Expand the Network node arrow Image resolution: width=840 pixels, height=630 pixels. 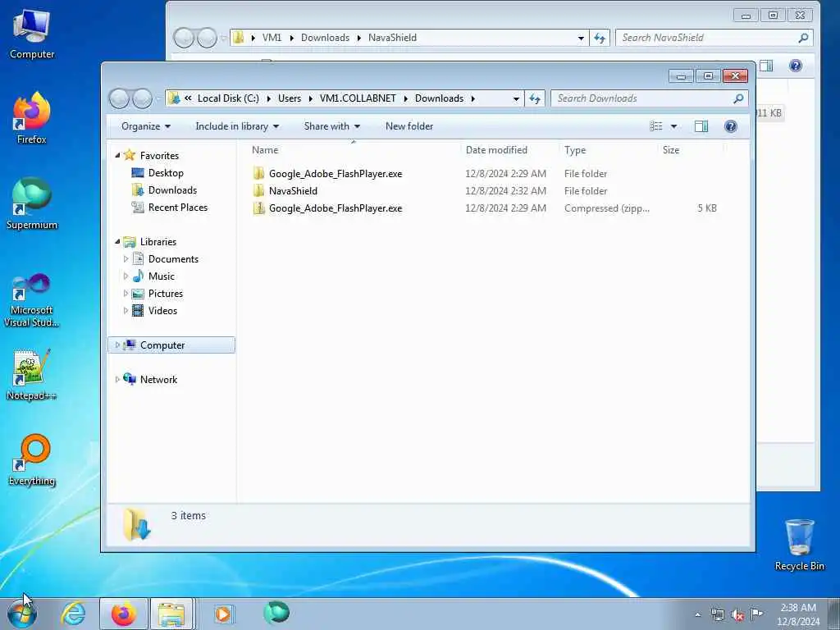pyautogui.click(x=117, y=379)
